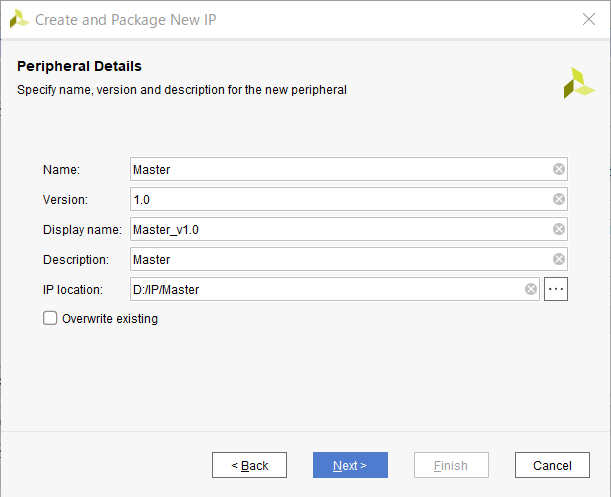Screen dimensions: 611x497
Task: Click into the Name input field
Action: pos(340,169)
